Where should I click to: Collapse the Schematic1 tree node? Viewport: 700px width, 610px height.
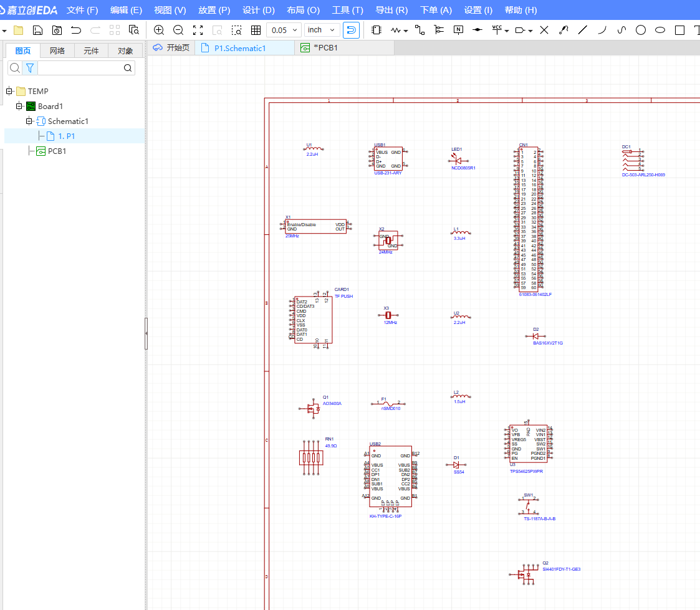29,121
